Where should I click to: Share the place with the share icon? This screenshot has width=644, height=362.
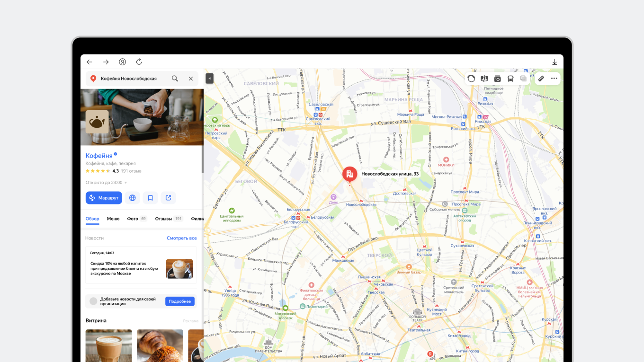[169, 198]
